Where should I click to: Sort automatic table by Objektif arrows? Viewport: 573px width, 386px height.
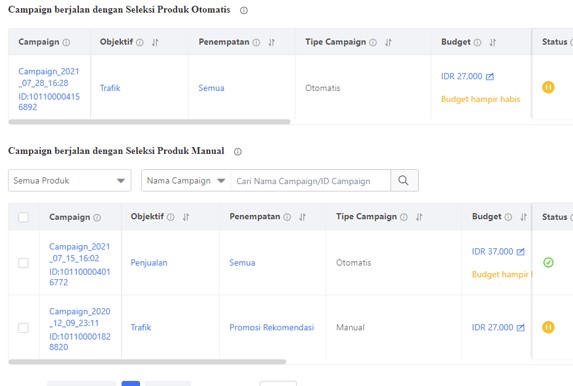pyautogui.click(x=155, y=42)
